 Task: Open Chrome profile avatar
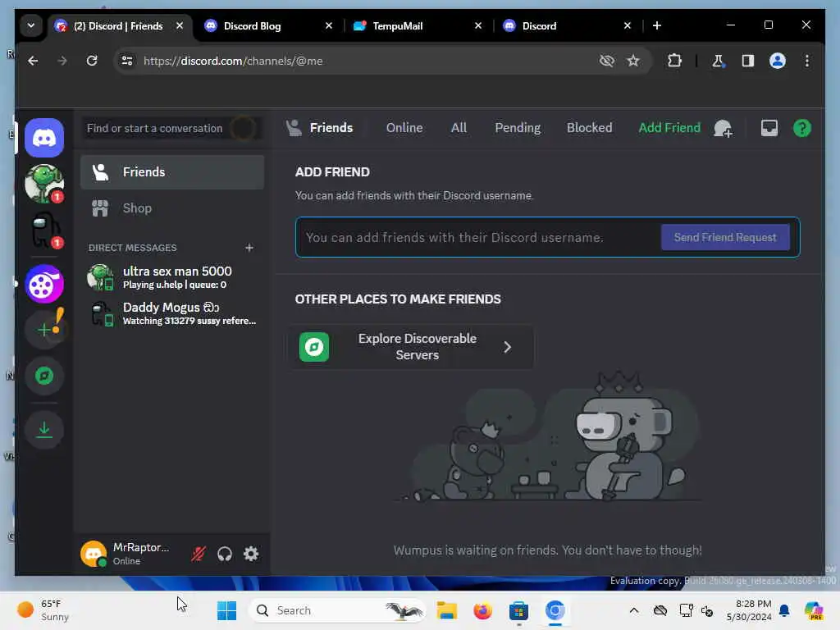click(778, 61)
